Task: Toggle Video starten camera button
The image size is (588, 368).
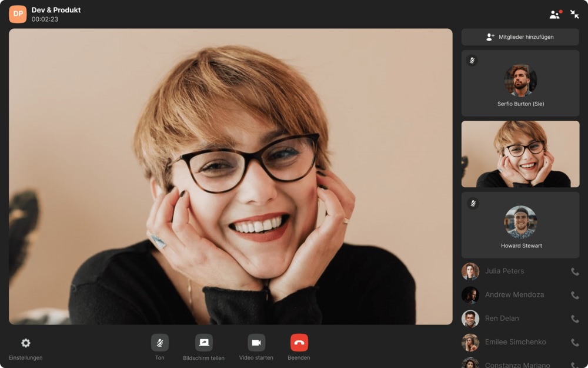Action: click(256, 343)
